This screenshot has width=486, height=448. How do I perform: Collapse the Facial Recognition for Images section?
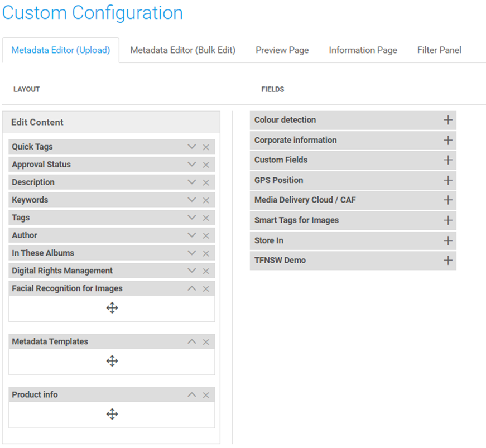(x=191, y=288)
